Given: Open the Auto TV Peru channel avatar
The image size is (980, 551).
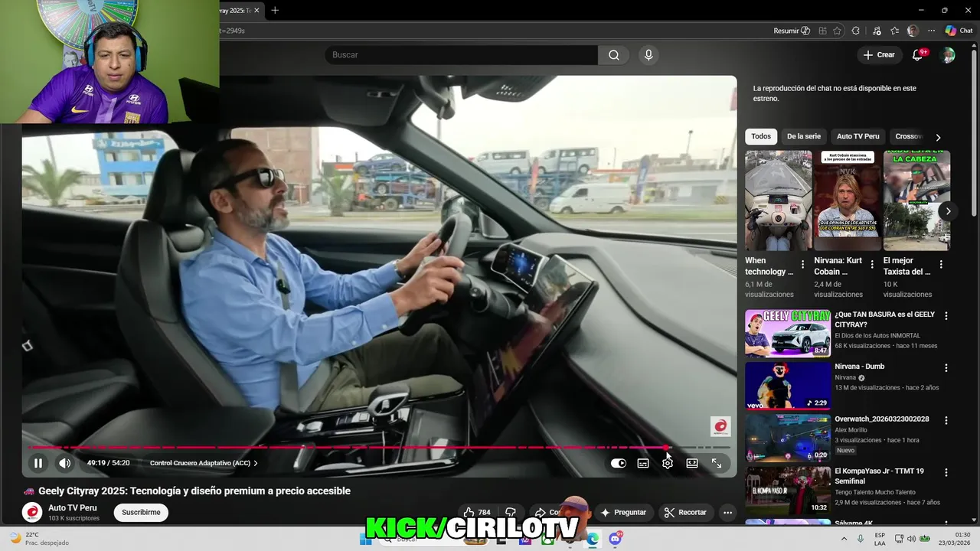Looking at the screenshot, I should [x=32, y=512].
